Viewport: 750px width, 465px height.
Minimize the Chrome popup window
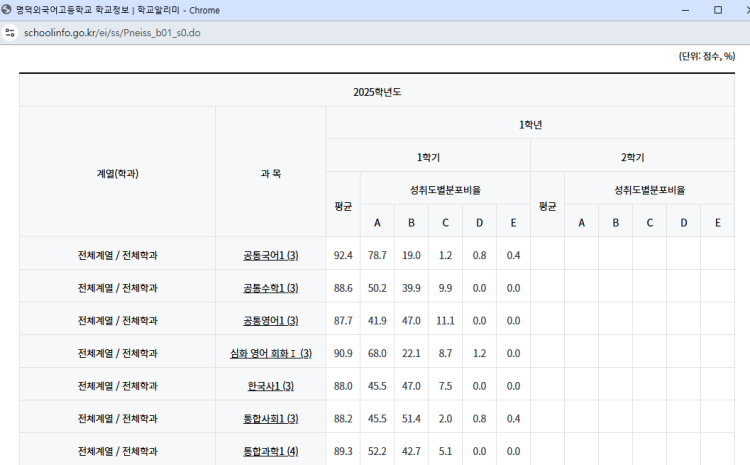coord(681,10)
